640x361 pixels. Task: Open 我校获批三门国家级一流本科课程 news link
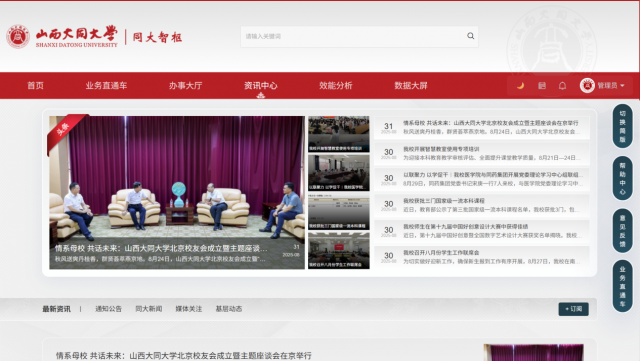pyautogui.click(x=444, y=201)
